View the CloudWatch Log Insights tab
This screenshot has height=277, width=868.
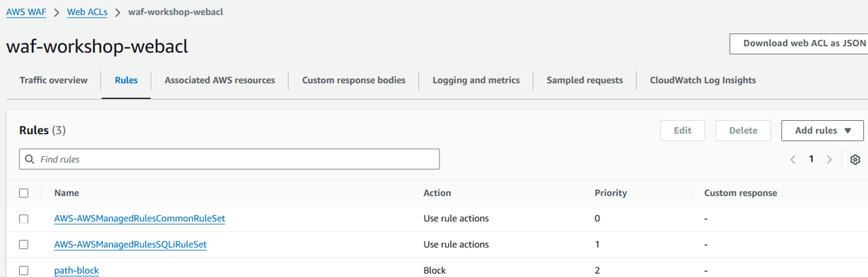pos(703,80)
